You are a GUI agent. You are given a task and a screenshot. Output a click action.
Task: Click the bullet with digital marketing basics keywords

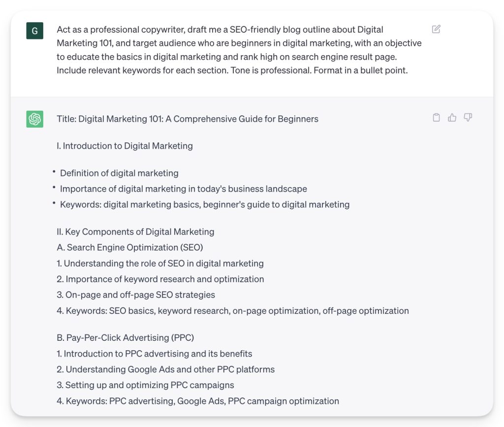pos(205,204)
